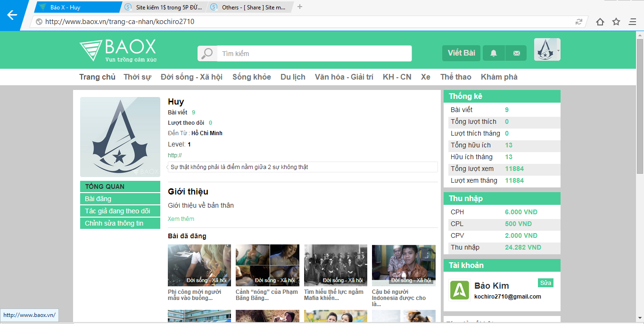The width and height of the screenshot is (644, 324).
Task: Bookmark page with the star icon
Action: pyautogui.click(x=616, y=22)
